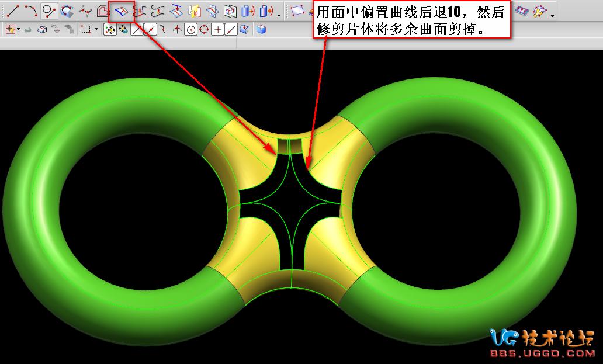The image size is (603, 364).
Task: Open the Curve on Surface tool
Action: pyautogui.click(x=67, y=11)
